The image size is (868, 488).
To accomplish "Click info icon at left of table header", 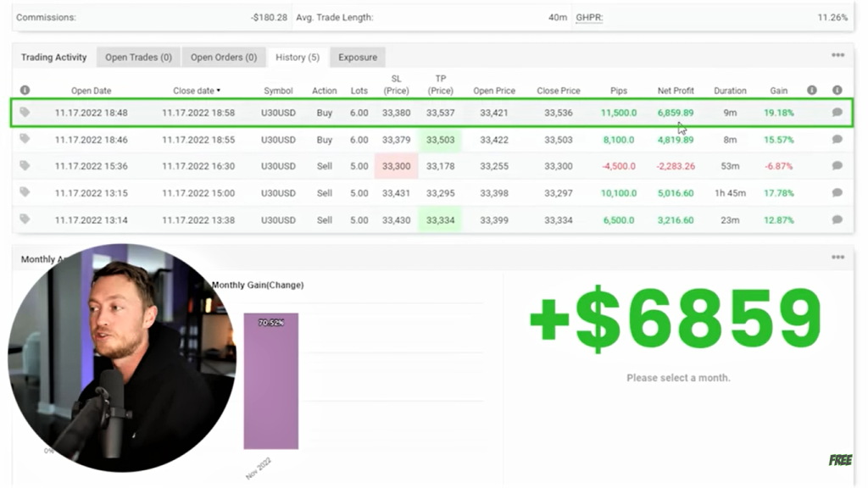I will coord(25,91).
